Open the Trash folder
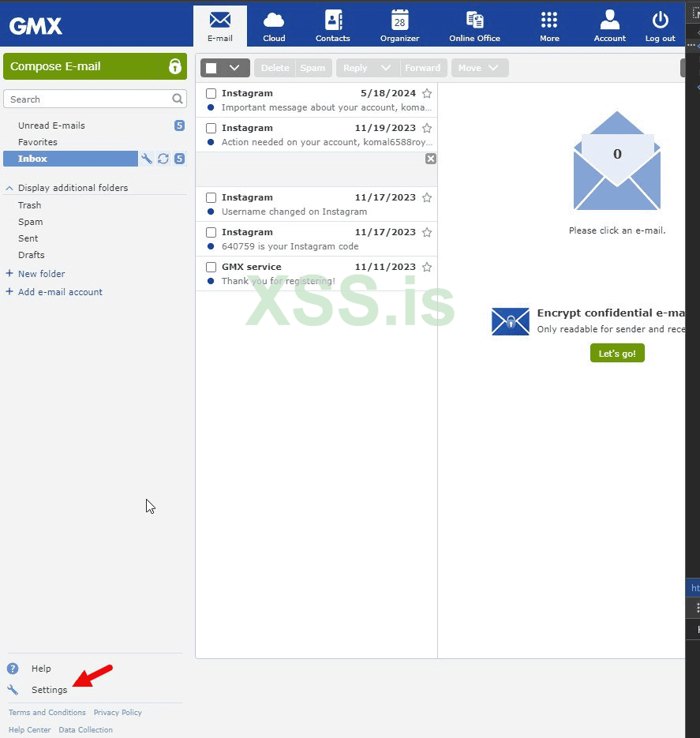 (30, 205)
